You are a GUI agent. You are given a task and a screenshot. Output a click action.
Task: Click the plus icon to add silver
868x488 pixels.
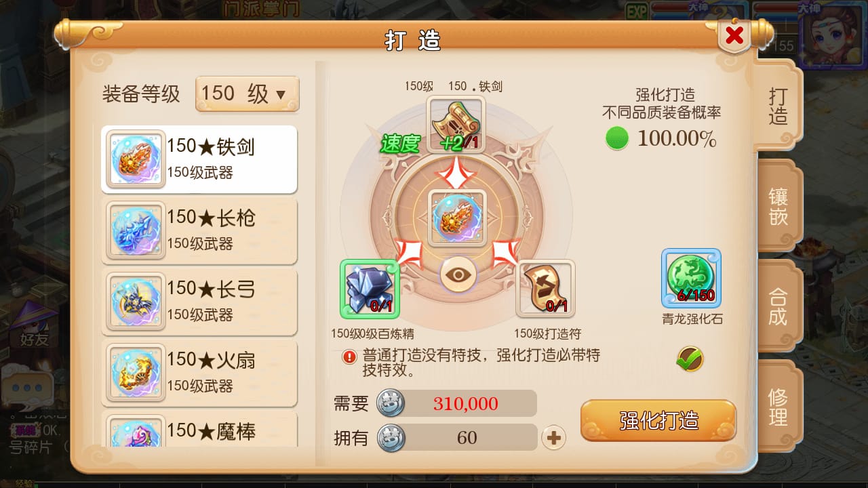[x=554, y=438]
